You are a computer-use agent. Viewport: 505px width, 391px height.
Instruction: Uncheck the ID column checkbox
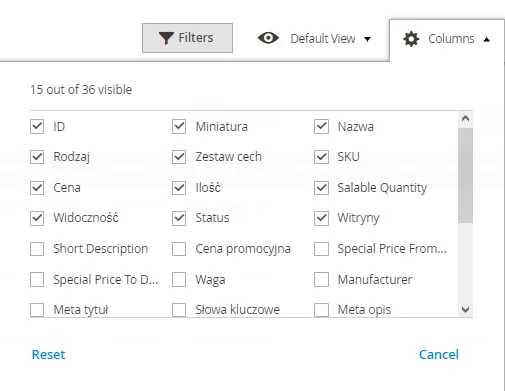click(37, 127)
